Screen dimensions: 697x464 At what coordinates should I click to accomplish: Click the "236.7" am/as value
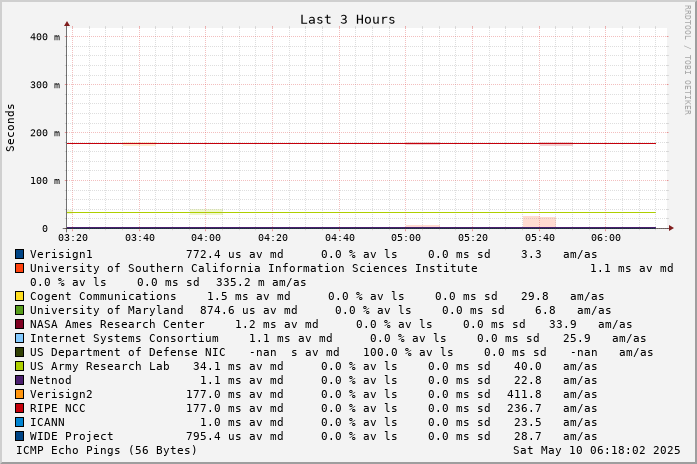524,408
